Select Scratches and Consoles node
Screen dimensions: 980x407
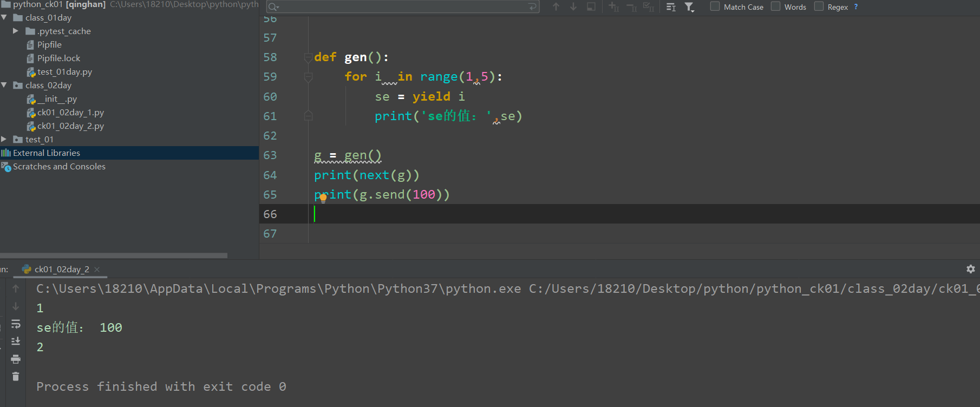[x=59, y=166]
